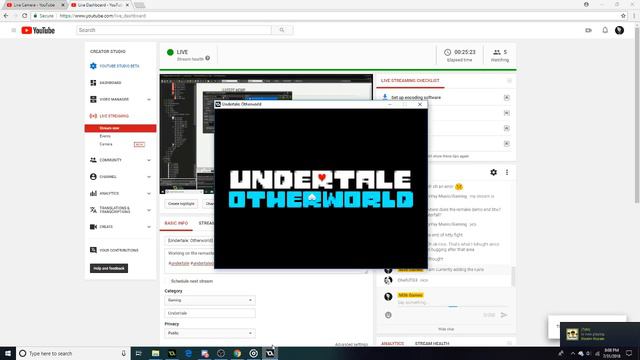Open the Privacy dropdown set to Public
This screenshot has height=360, width=640.
210,333
